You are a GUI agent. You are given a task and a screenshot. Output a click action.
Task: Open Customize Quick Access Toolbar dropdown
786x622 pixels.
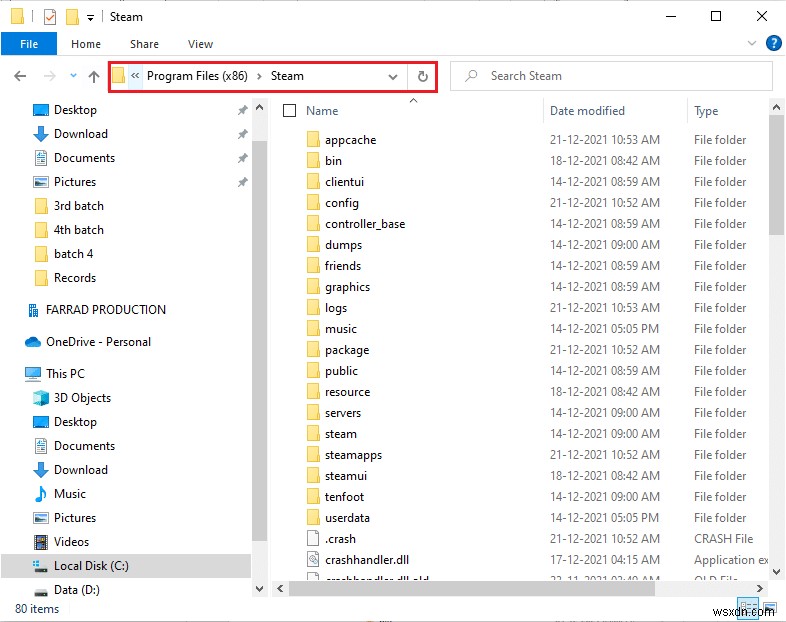tap(90, 18)
